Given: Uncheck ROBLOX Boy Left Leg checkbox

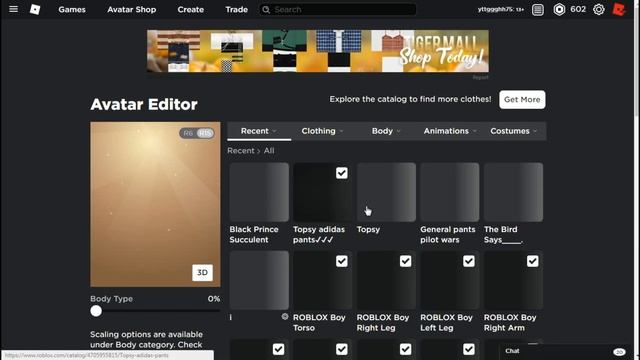Looking at the screenshot, I should tap(469, 261).
